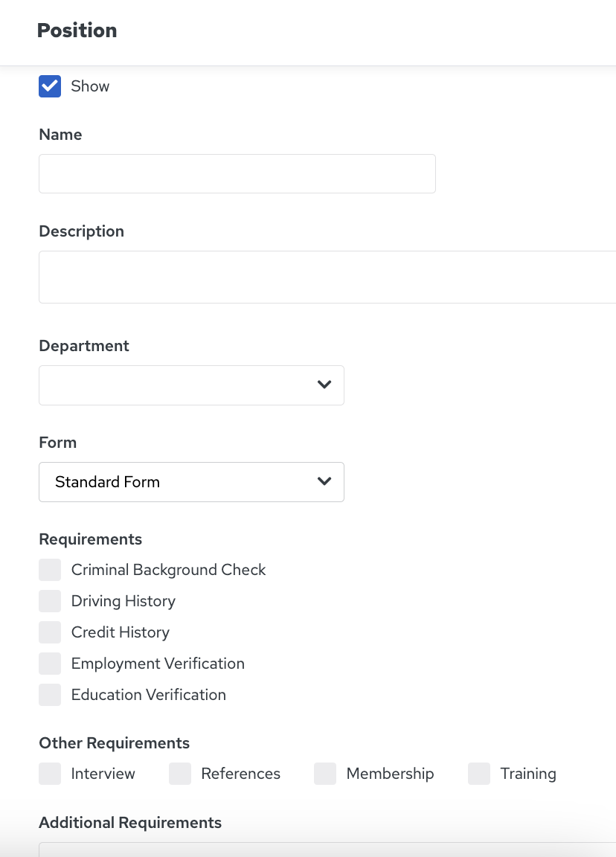Check the Interview requirement

[50, 774]
